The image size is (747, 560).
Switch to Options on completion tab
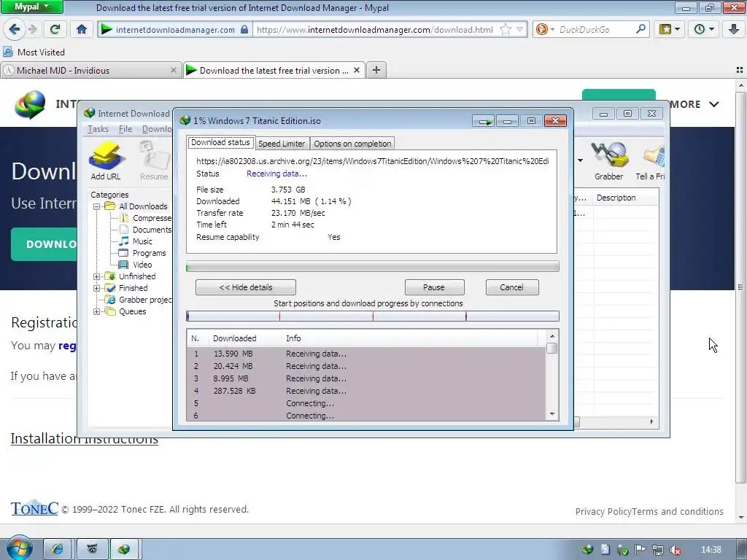coord(352,144)
